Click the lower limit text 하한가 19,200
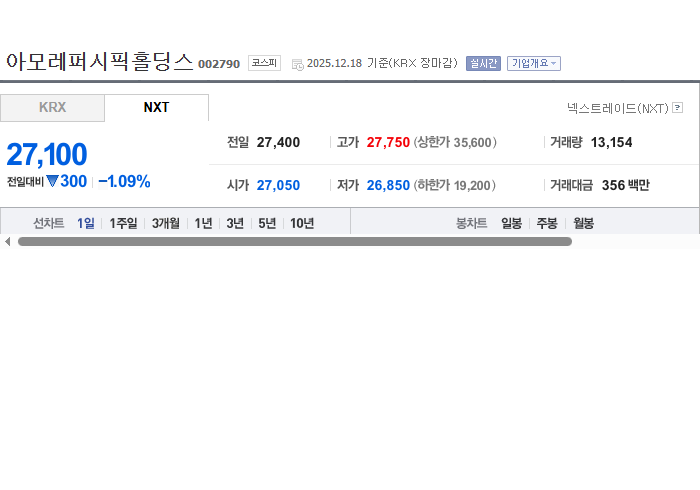 454,185
